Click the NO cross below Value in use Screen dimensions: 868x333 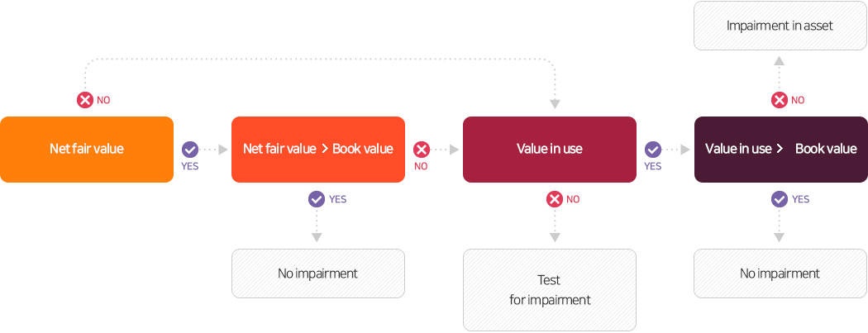click(x=554, y=199)
